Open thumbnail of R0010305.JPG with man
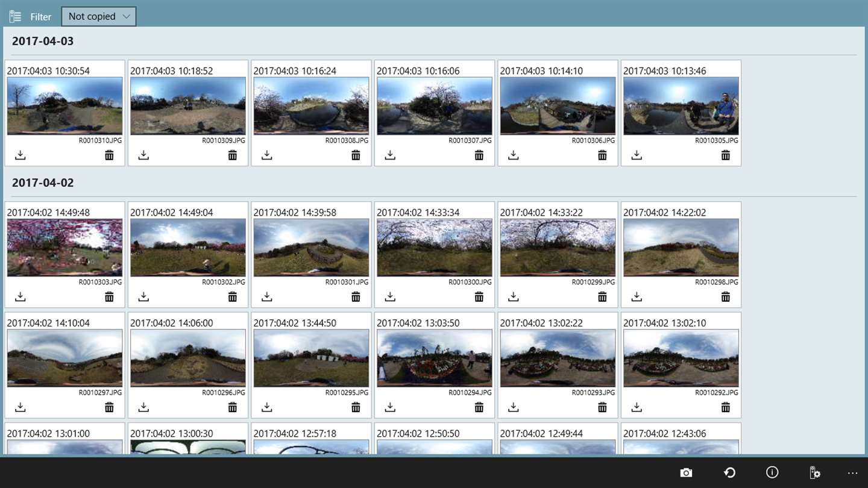 pyautogui.click(x=681, y=105)
